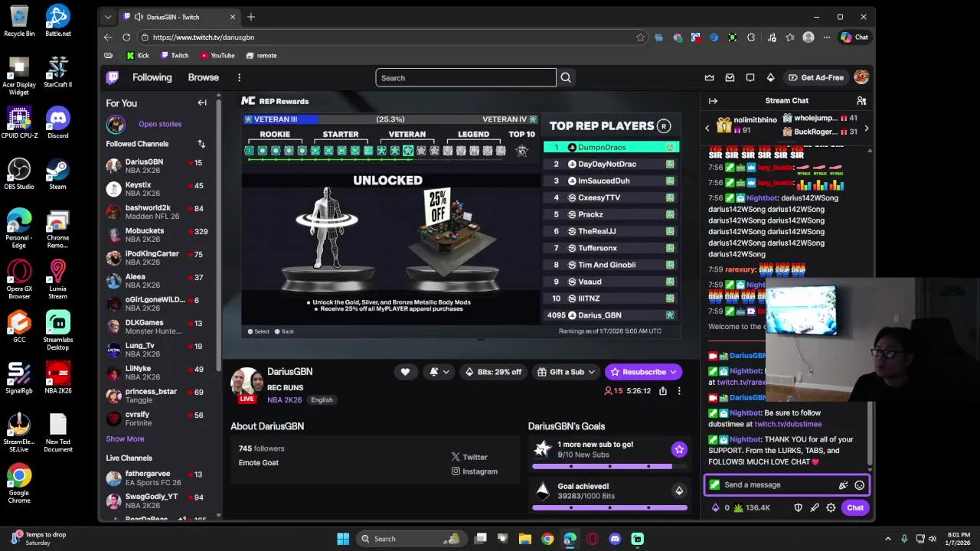Open Edge Copilot Chat button

[854, 37]
